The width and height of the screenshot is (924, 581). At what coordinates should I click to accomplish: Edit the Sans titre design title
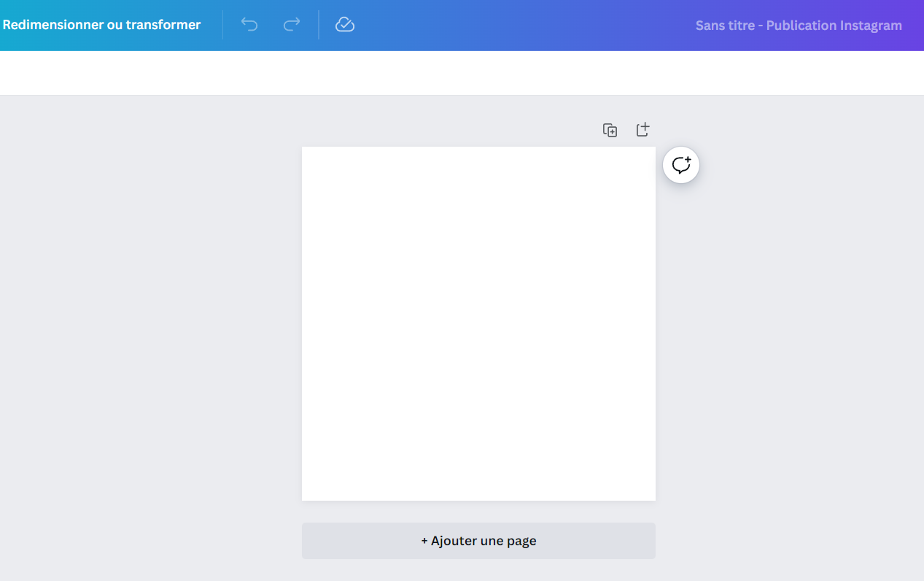[x=799, y=26]
